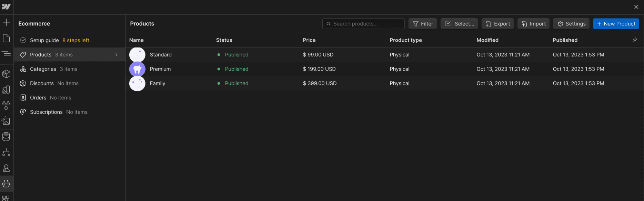The height and width of the screenshot is (201, 644).
Task: Open the Standard product thumbnail
Action: pyautogui.click(x=137, y=55)
